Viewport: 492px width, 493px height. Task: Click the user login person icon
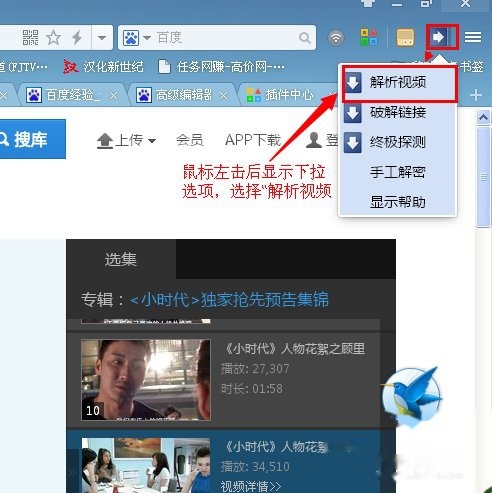[x=314, y=140]
